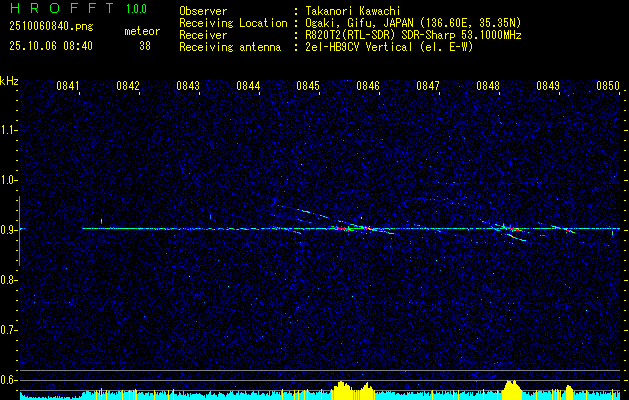Viewport: 629px width, 400px height.
Task: Click the meteor count value 38
Action: click(x=145, y=46)
